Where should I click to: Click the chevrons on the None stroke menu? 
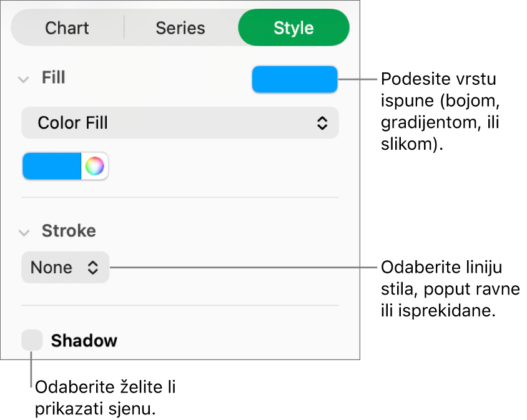tap(92, 267)
